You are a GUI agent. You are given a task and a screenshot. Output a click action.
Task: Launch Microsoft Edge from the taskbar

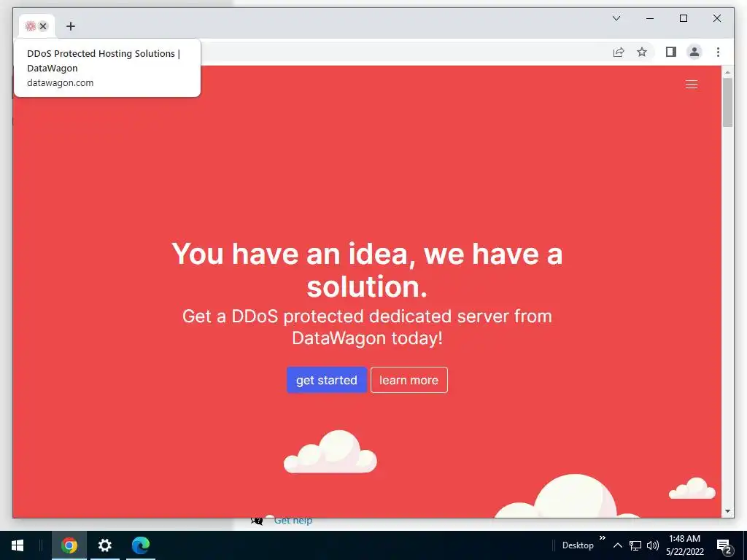click(141, 545)
